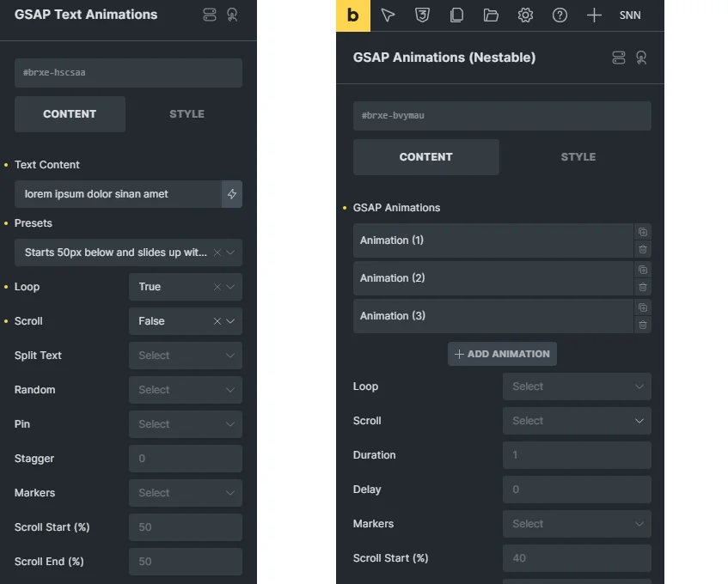Click the dynamic data bolt icon beside Text Content

tap(232, 194)
